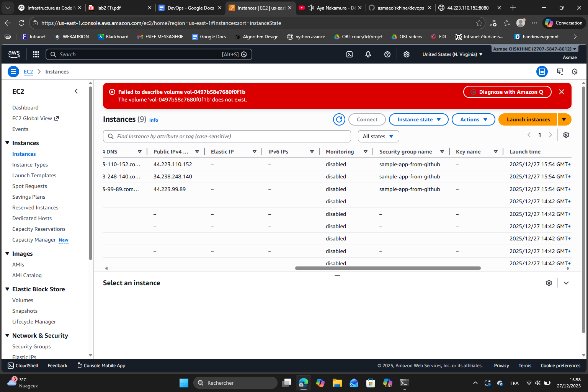Screen dimensions: 588x392
Task: Click EC2 in the breadcrumb trail
Action: 28,72
